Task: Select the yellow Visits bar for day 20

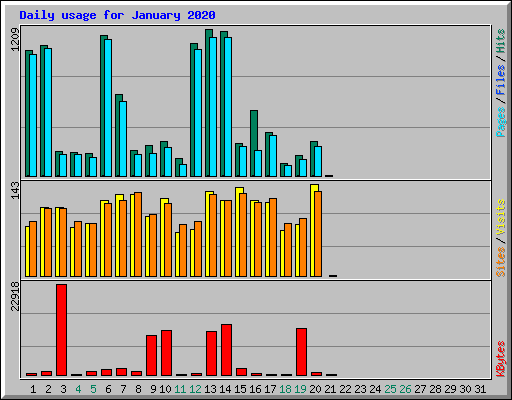Action: point(313,230)
